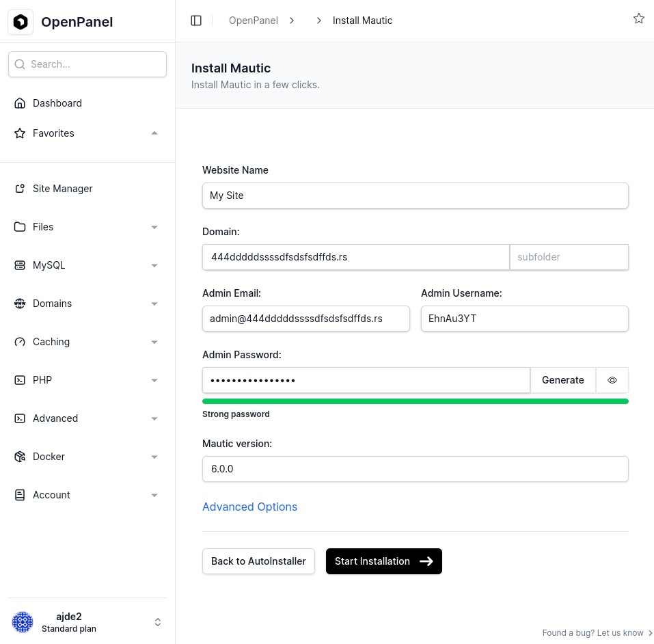Open Site Manager from the sidebar
Screen dimensions: 654x644
pyautogui.click(x=63, y=189)
